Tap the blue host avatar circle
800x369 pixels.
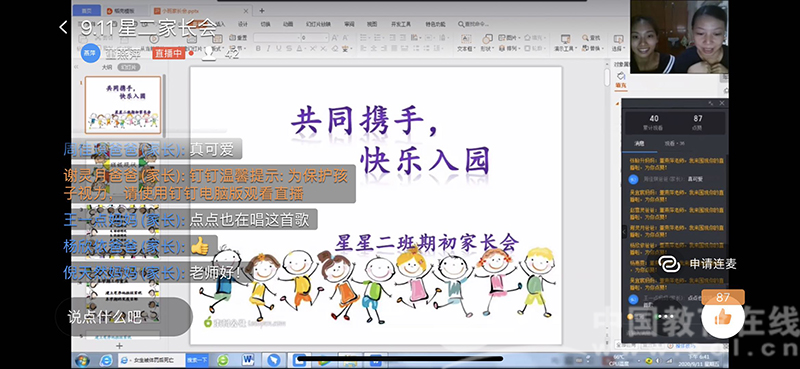[x=90, y=53]
